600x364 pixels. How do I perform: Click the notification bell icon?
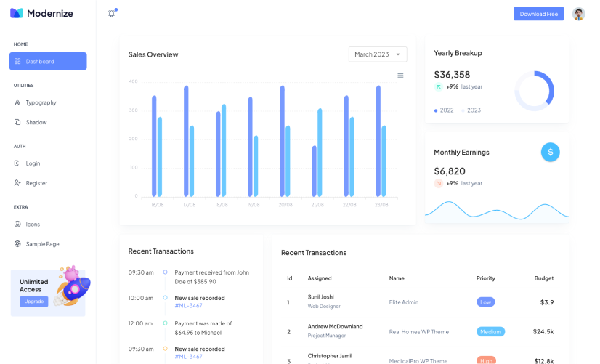pos(111,14)
